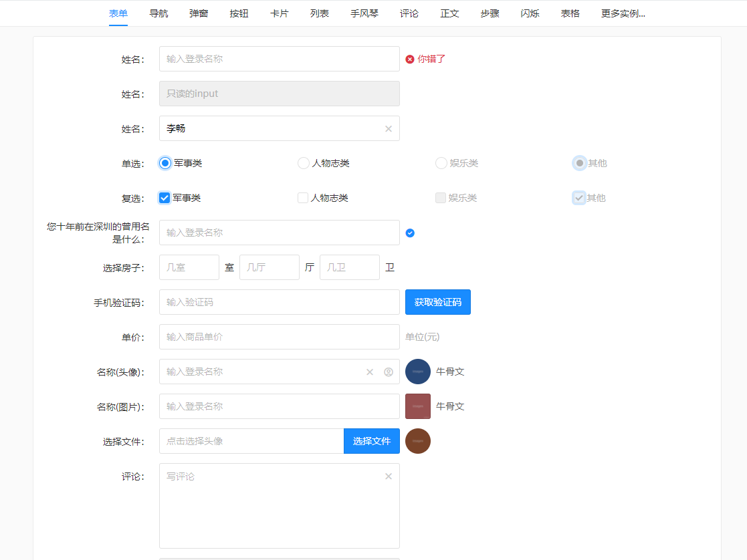Click the 获取验证码 button
Viewport: 747px width, 560px height.
point(437,302)
